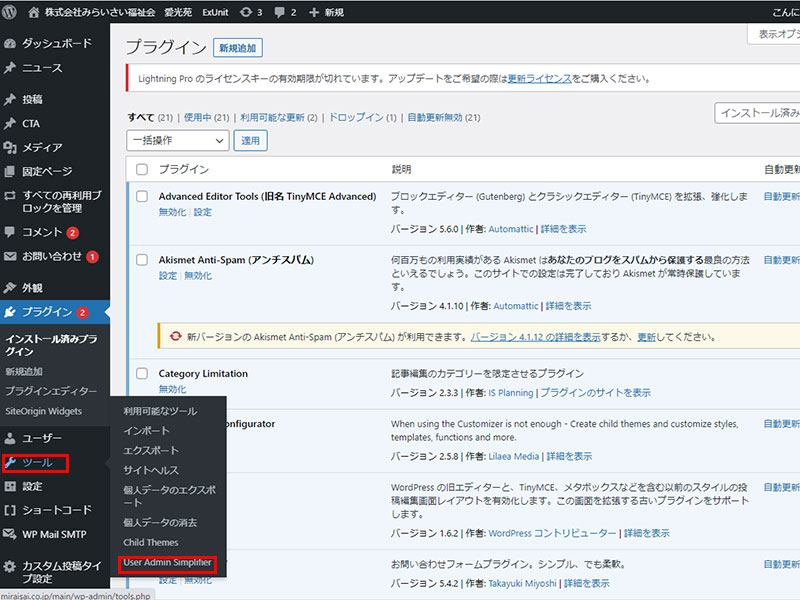Click the Add New plugin button

point(238,47)
